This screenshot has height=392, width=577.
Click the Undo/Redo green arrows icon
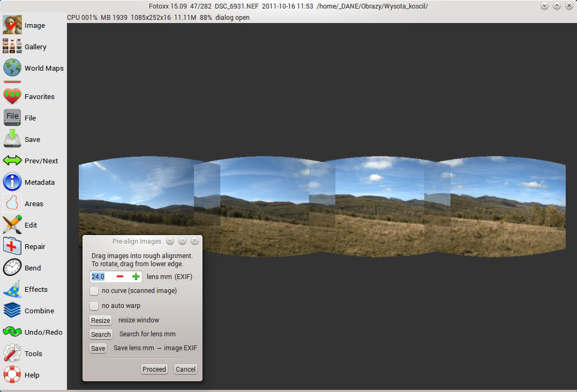(12, 331)
